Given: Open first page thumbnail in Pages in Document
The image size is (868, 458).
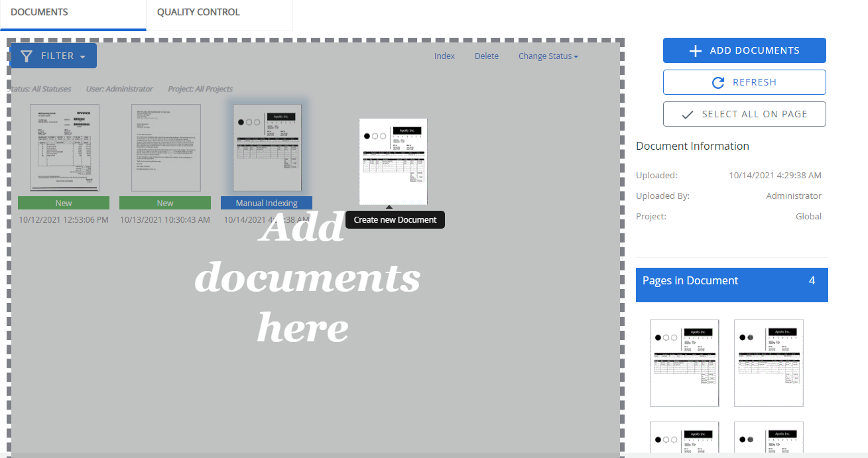Looking at the screenshot, I should [684, 363].
